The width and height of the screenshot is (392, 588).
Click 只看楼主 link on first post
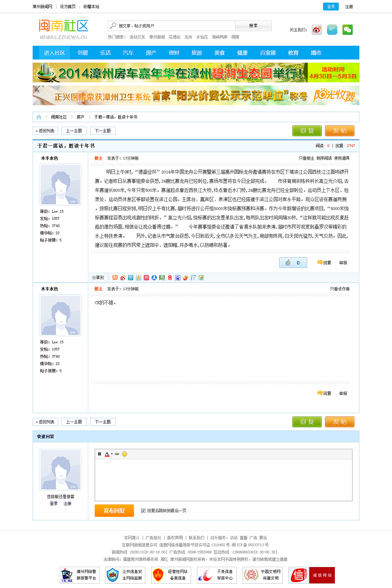tap(306, 158)
